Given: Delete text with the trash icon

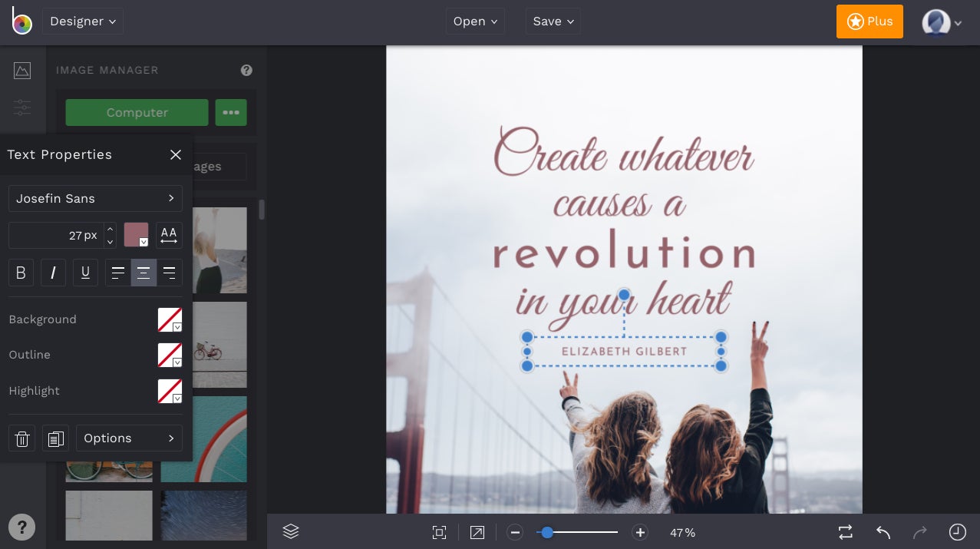Looking at the screenshot, I should [22, 438].
